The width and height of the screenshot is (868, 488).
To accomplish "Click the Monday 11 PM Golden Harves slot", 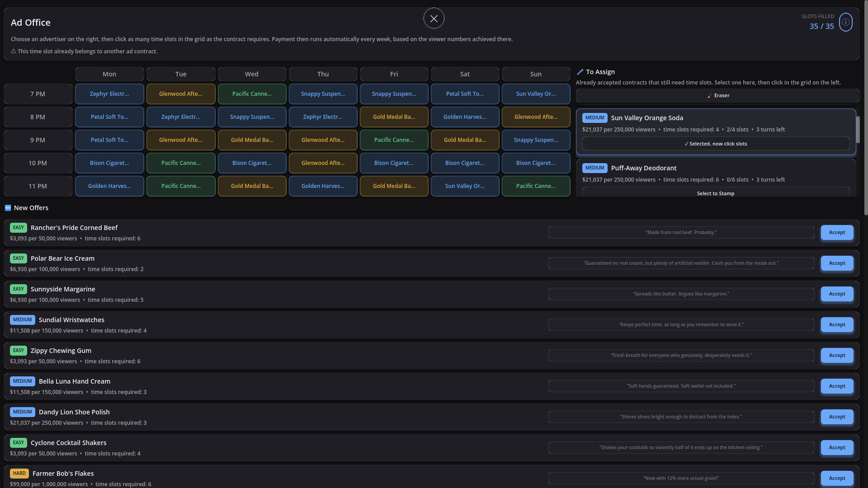I will [109, 186].
